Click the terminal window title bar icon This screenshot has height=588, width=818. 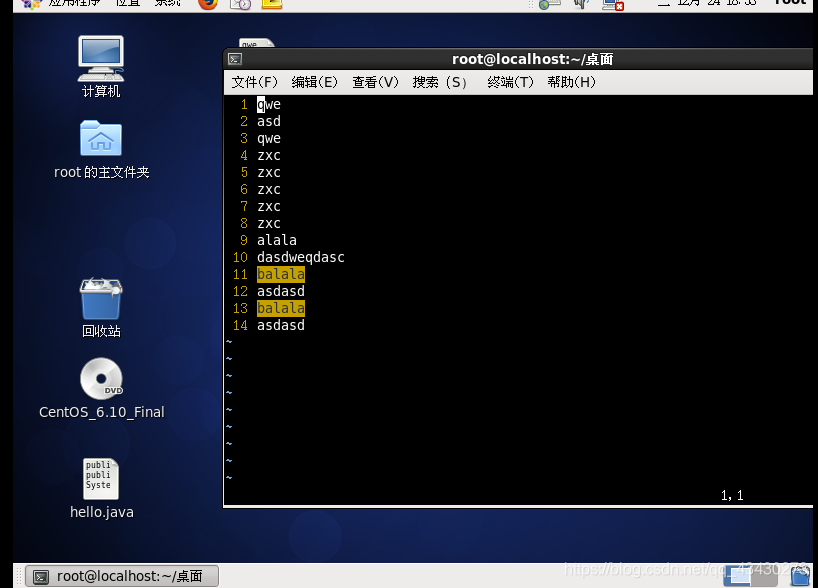[235, 59]
